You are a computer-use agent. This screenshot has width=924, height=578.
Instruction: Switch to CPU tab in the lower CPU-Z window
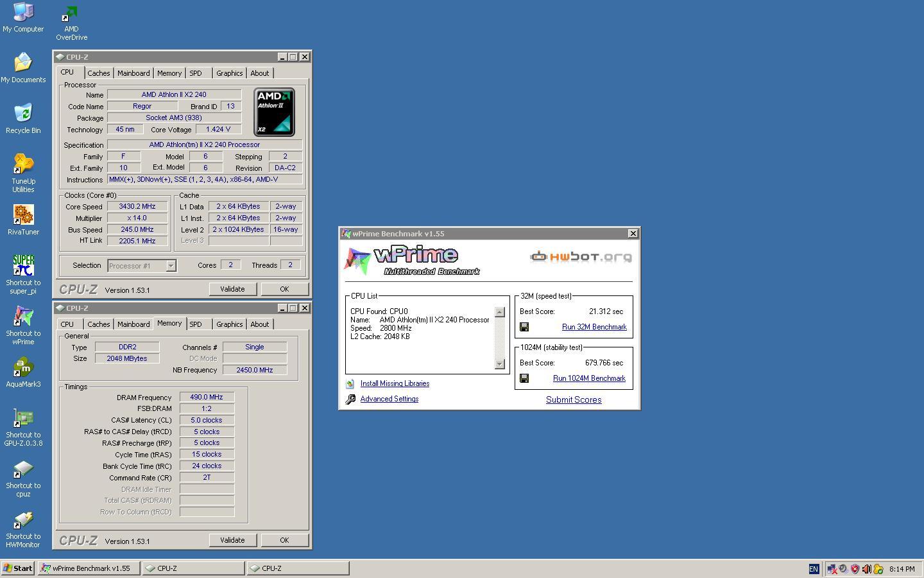click(x=67, y=324)
